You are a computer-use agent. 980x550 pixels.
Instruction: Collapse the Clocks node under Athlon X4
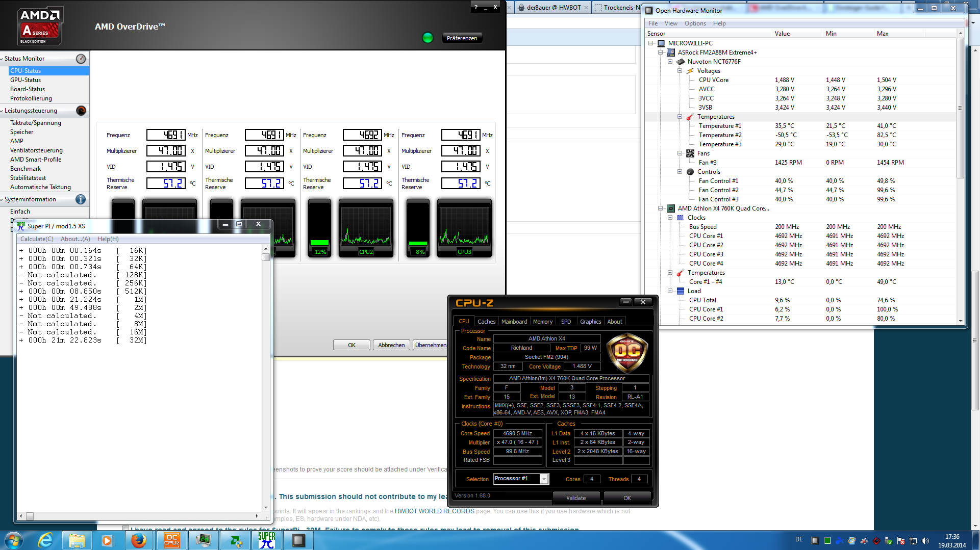pos(670,218)
